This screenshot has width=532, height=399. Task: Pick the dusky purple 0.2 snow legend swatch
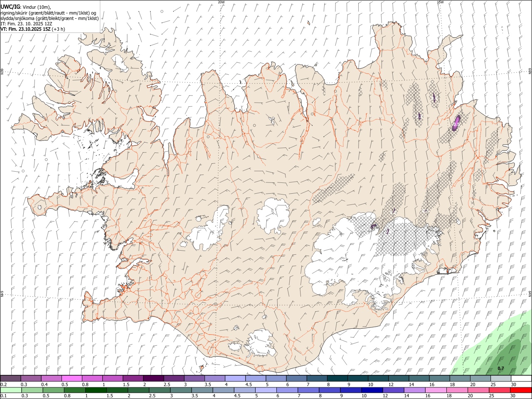coord(10,378)
